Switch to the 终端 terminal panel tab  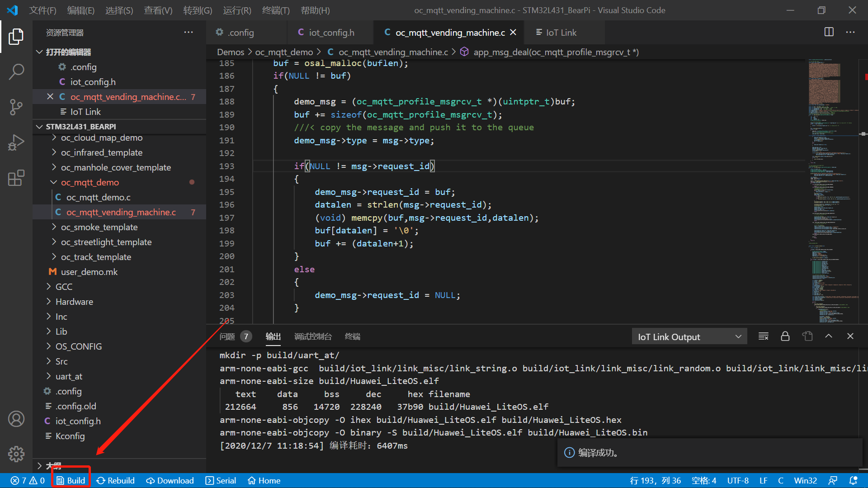click(353, 336)
